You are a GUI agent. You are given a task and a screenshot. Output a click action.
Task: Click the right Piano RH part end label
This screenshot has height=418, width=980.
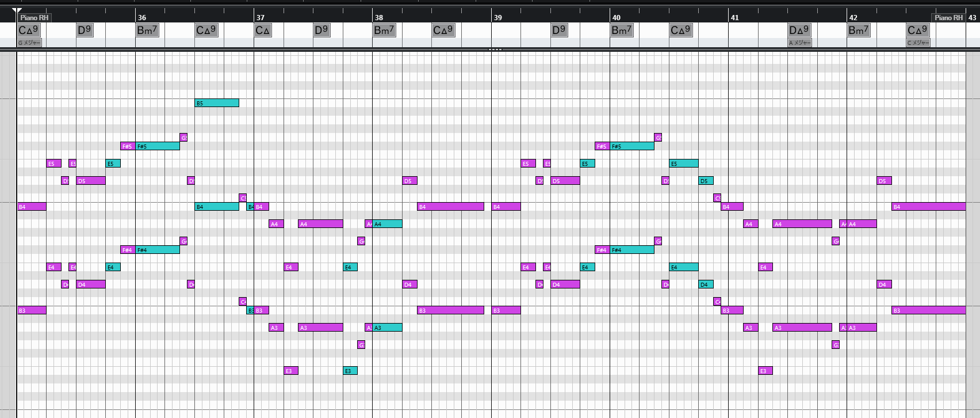[948, 18]
